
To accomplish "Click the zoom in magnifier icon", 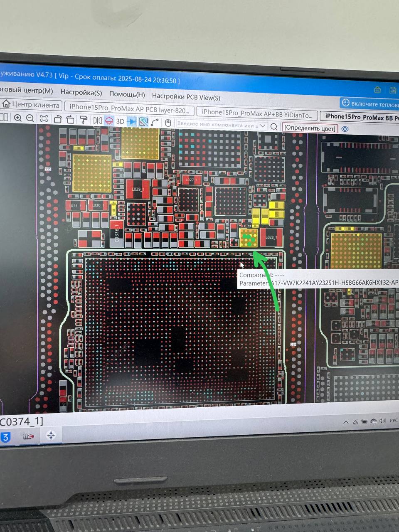I will tap(17, 118).
